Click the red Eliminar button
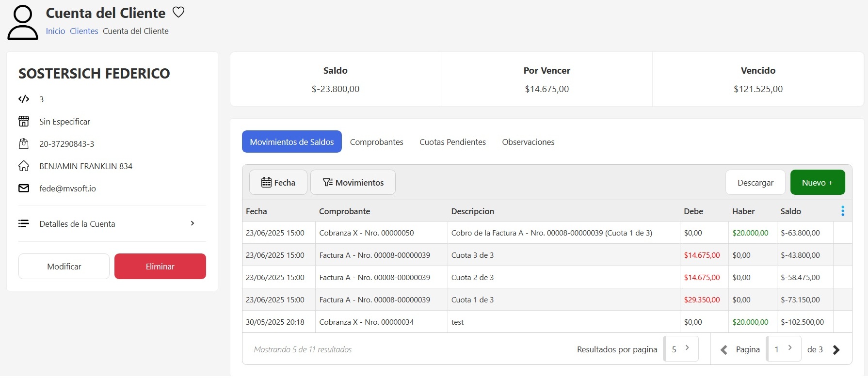Screen dimensions: 868x378 [x=160, y=267]
